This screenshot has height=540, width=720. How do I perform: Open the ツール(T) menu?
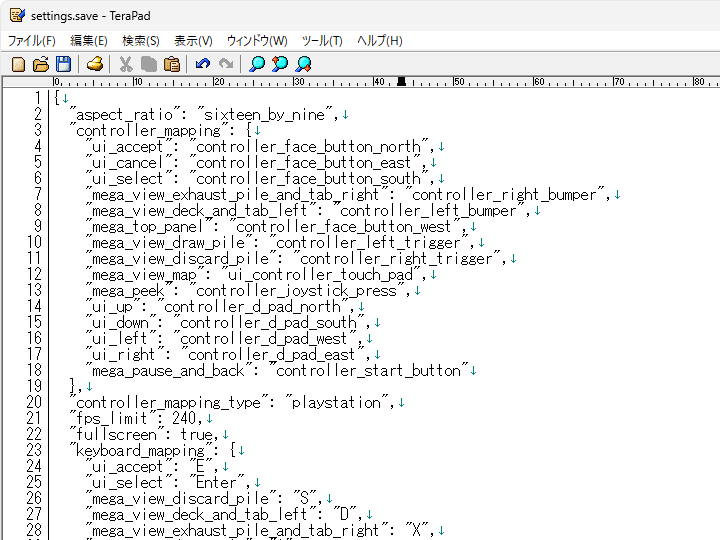322,41
